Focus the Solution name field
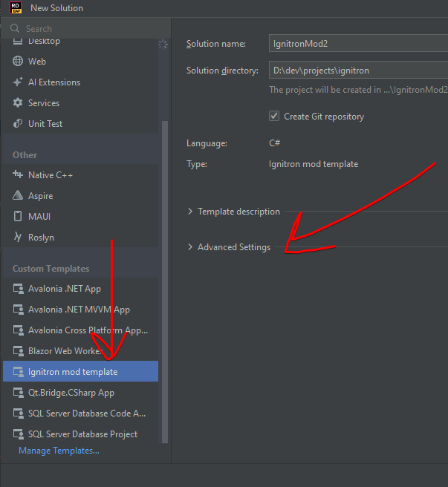448x487 pixels. (358, 43)
